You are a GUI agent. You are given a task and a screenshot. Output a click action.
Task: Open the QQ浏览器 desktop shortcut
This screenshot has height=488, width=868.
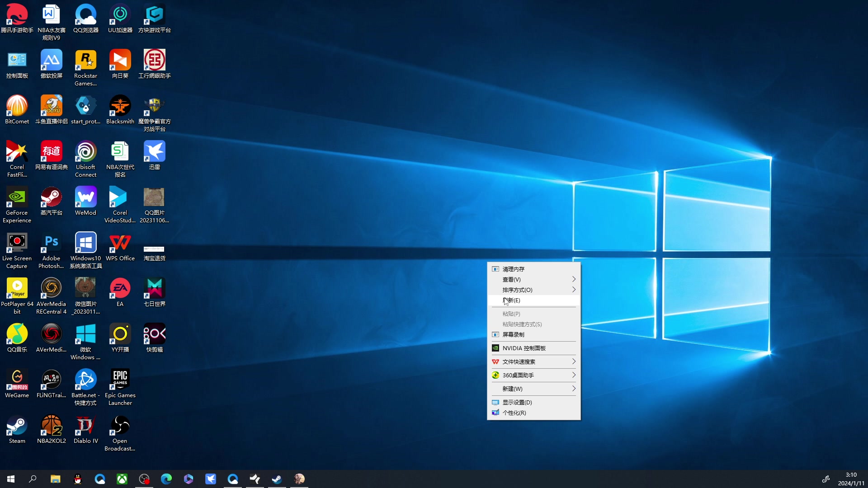coord(86,19)
